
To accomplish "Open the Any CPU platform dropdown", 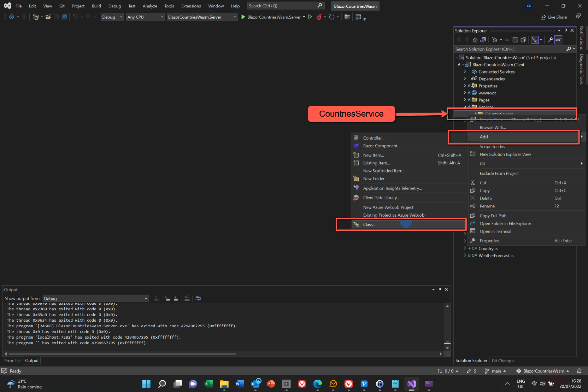I will coord(145,17).
